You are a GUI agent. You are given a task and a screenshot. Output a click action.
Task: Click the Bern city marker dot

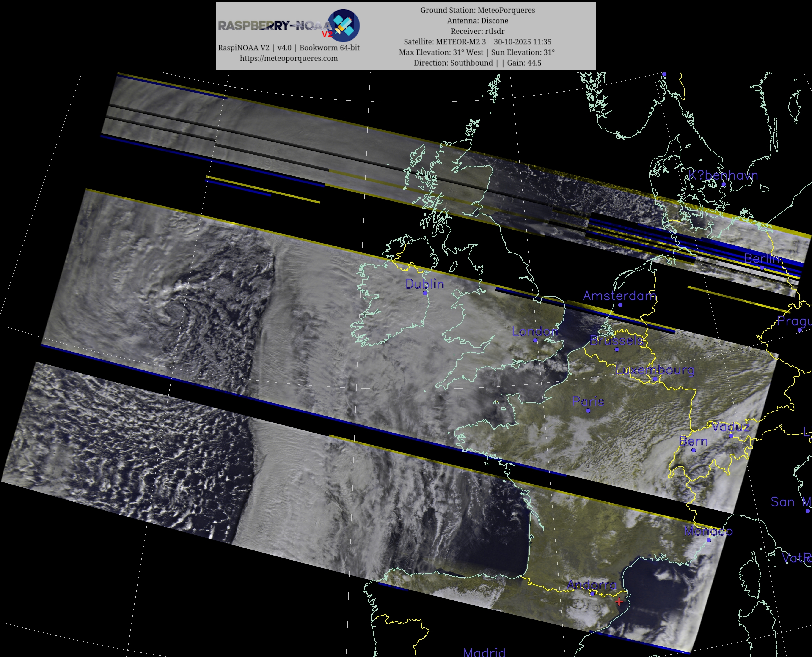pos(694,450)
